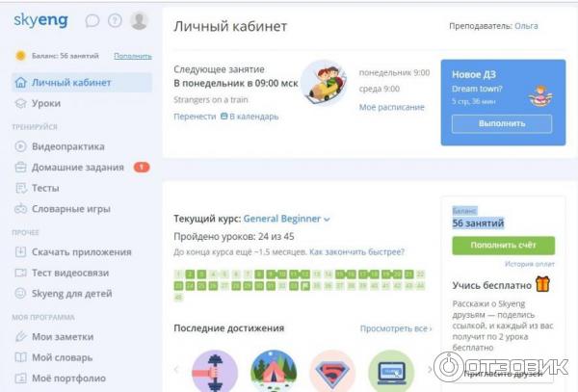Screen dimensions: 578x392
Task: Click the help question mark icon
Action: pos(116,20)
